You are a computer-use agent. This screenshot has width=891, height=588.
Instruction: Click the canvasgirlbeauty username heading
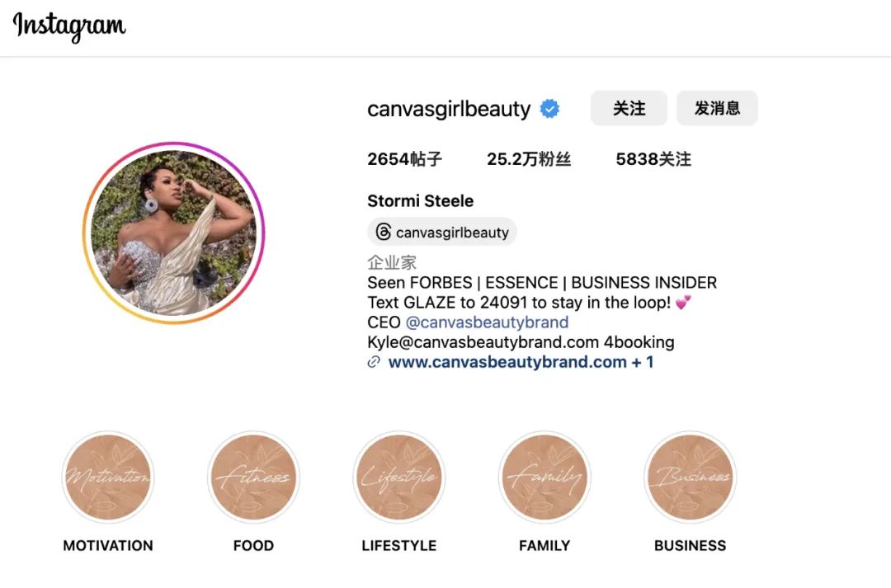(x=449, y=109)
